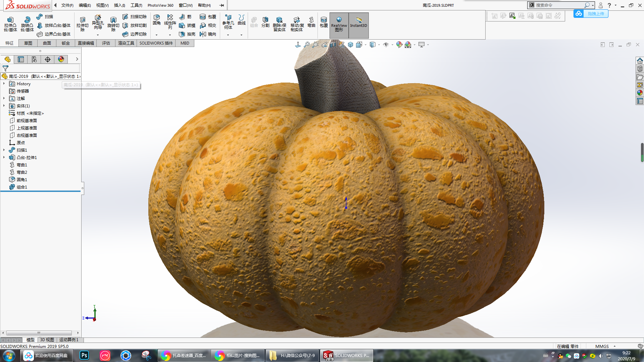
Task: Open Appearances task pane icon on right
Action: pos(640,93)
